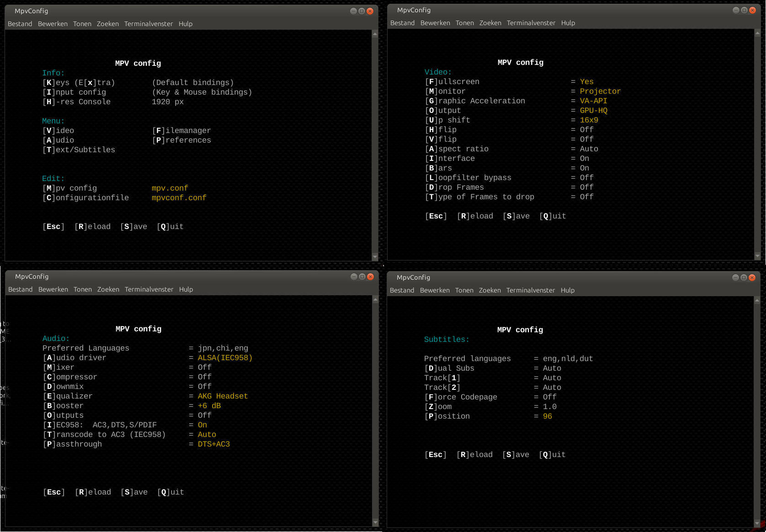Click [R]eload in the Subtitles window
Image resolution: width=766 pixels, height=532 pixels.
[x=474, y=455]
